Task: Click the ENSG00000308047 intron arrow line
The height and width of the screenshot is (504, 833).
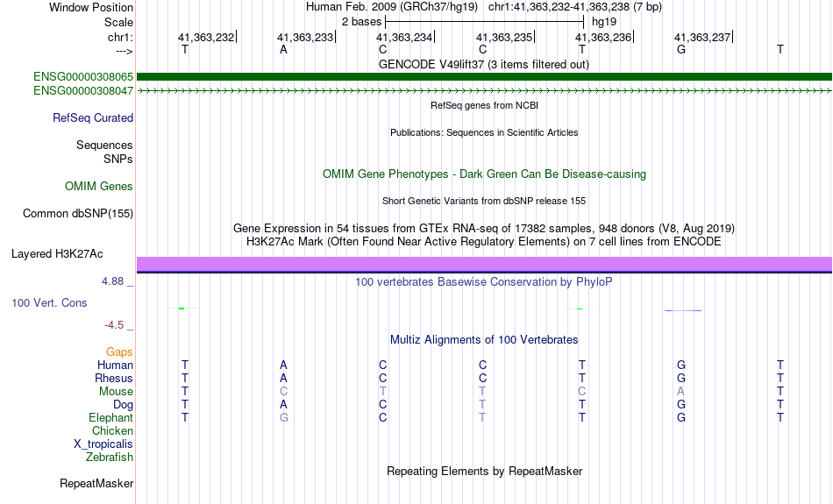Action: 484,91
